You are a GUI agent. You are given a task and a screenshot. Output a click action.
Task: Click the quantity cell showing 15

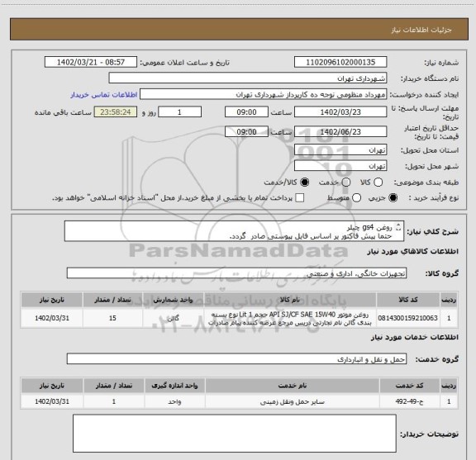pyautogui.click(x=112, y=318)
